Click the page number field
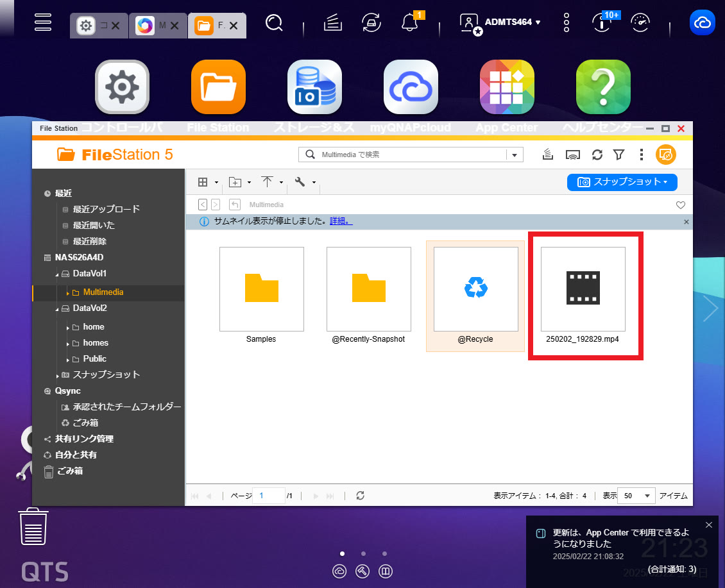Image resolution: width=725 pixels, height=588 pixels. [269, 496]
